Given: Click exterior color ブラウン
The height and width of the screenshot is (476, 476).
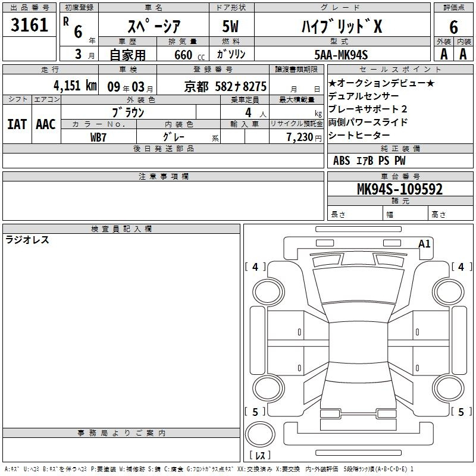Looking at the screenshot, I should (128, 112).
